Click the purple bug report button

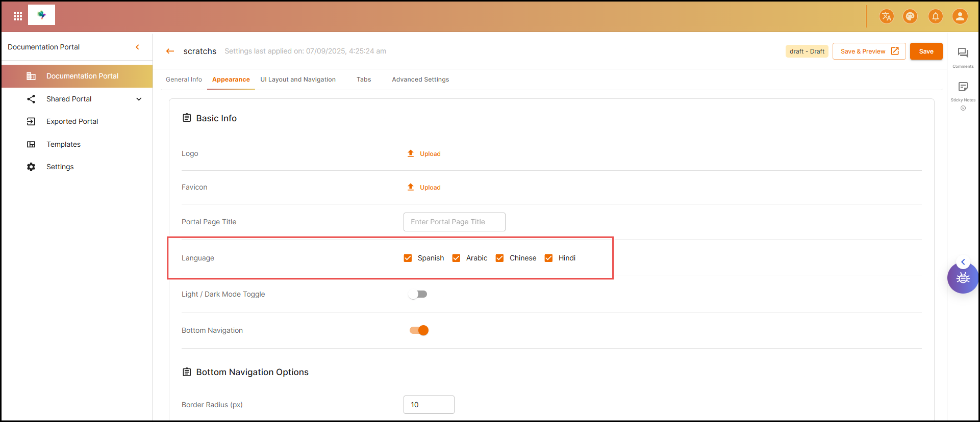point(963,278)
